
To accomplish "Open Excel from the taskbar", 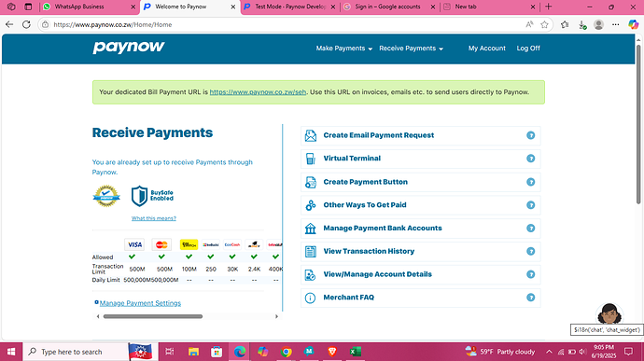I will coord(356,352).
